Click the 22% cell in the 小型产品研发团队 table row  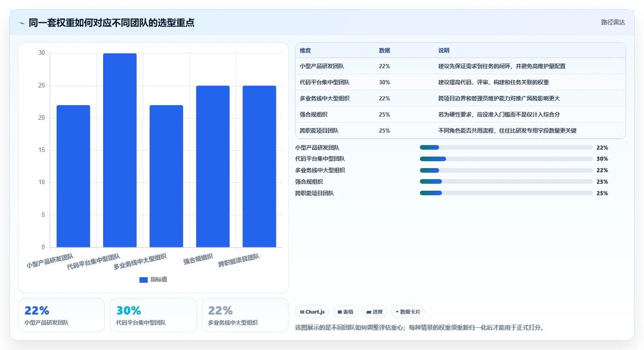[x=384, y=66]
